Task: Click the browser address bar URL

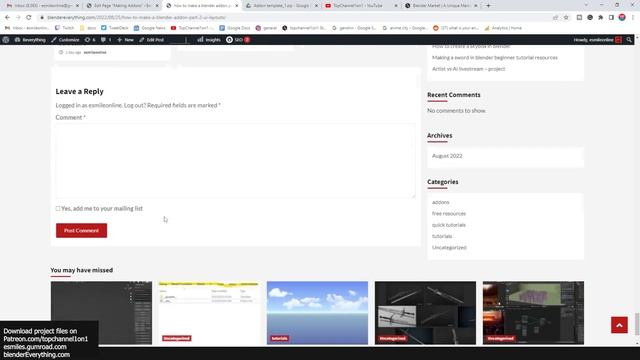Action: coord(136,18)
